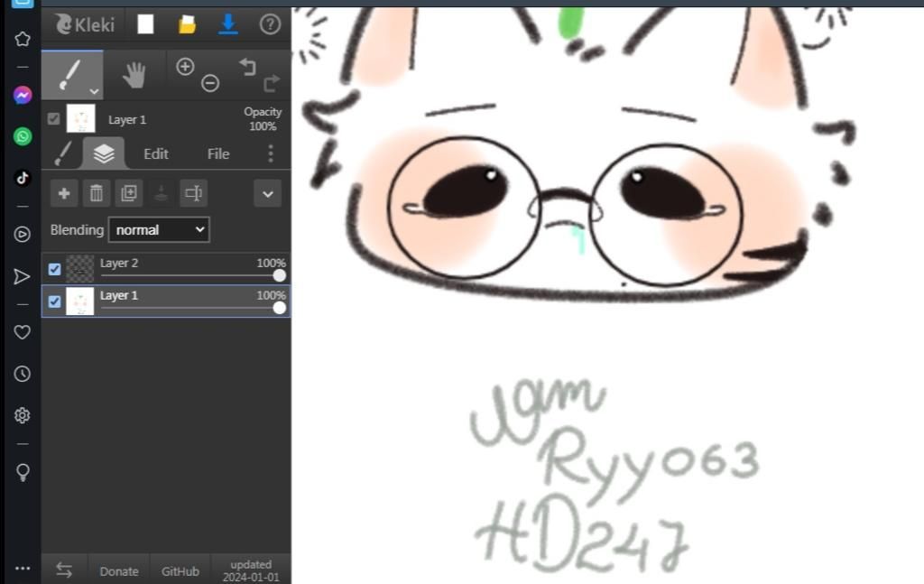
Task: Open browser settings gear icon
Action: 23,415
